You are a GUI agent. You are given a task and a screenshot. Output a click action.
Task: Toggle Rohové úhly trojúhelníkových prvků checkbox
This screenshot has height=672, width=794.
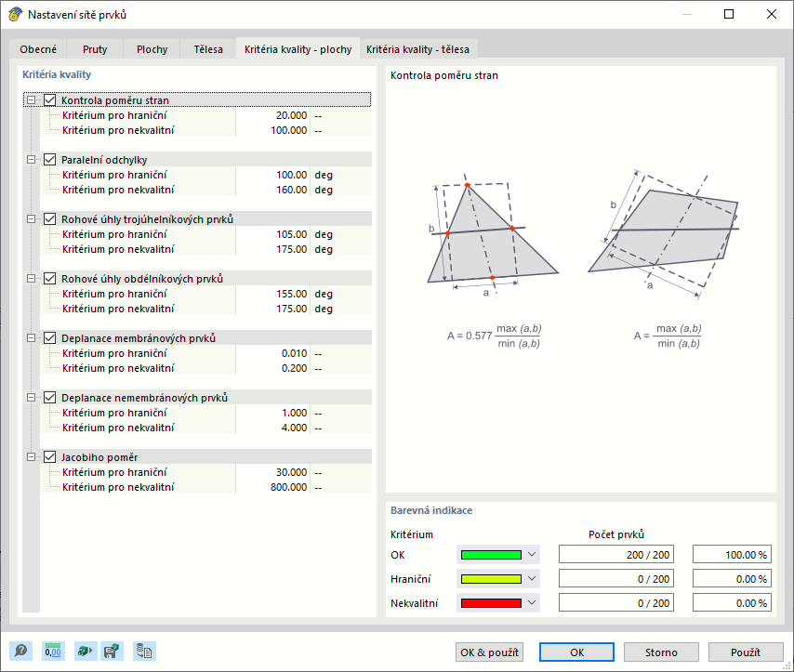49,219
